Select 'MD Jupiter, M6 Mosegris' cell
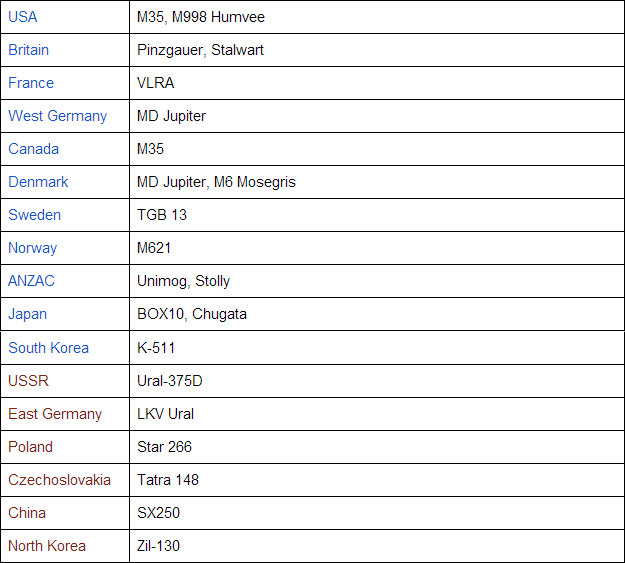Screen dimensions: 625x563 tap(377, 182)
